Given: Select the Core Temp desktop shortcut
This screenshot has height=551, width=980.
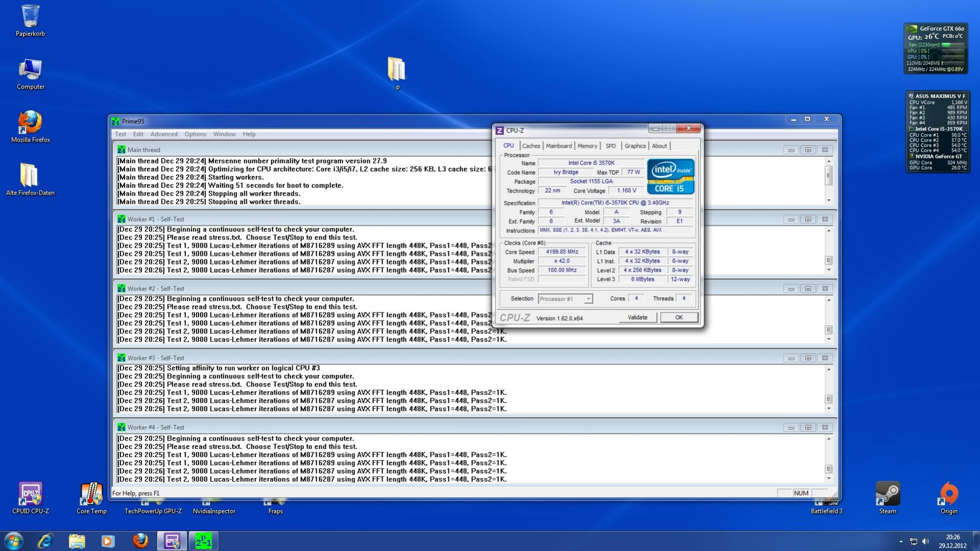Looking at the screenshot, I should coord(91,498).
